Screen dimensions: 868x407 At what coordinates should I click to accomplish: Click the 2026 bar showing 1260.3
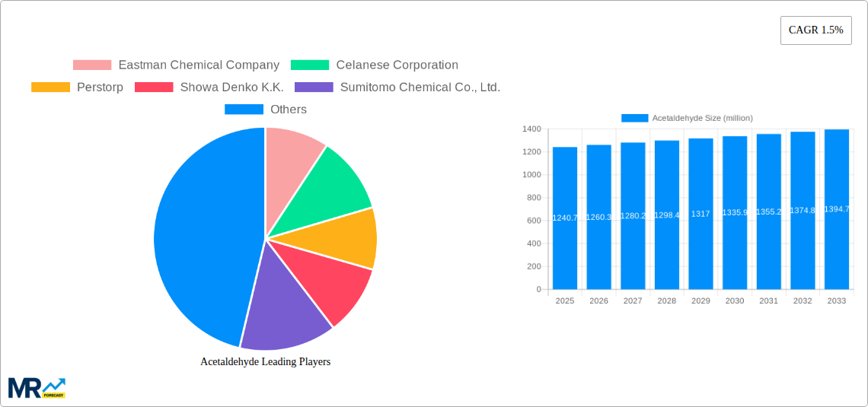coord(599,217)
